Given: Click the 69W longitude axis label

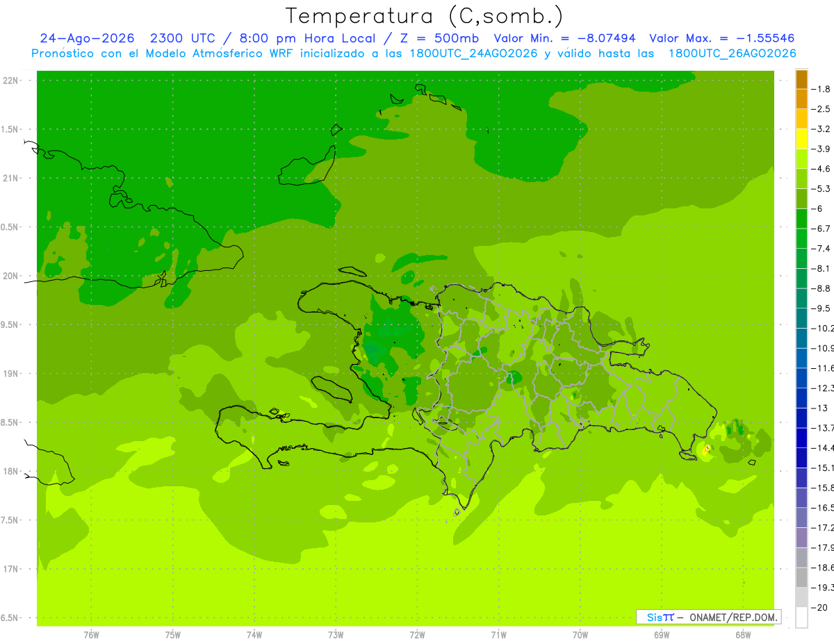Looking at the screenshot, I should click(x=662, y=635).
